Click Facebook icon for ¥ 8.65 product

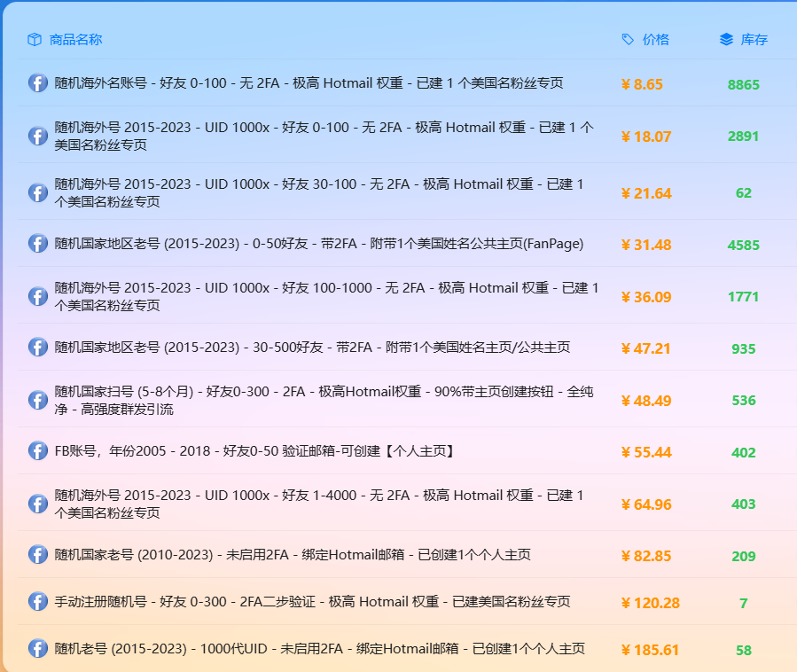click(x=38, y=82)
